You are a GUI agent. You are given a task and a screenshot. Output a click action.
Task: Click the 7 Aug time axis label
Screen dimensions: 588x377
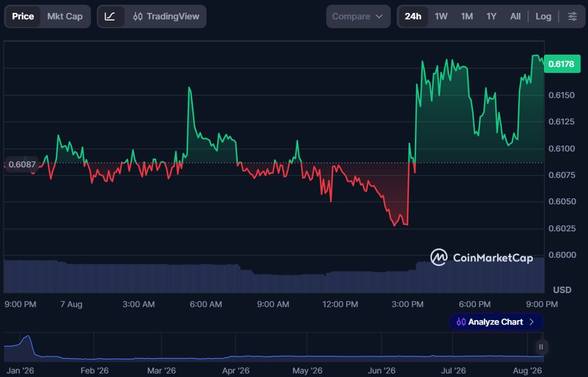click(71, 304)
